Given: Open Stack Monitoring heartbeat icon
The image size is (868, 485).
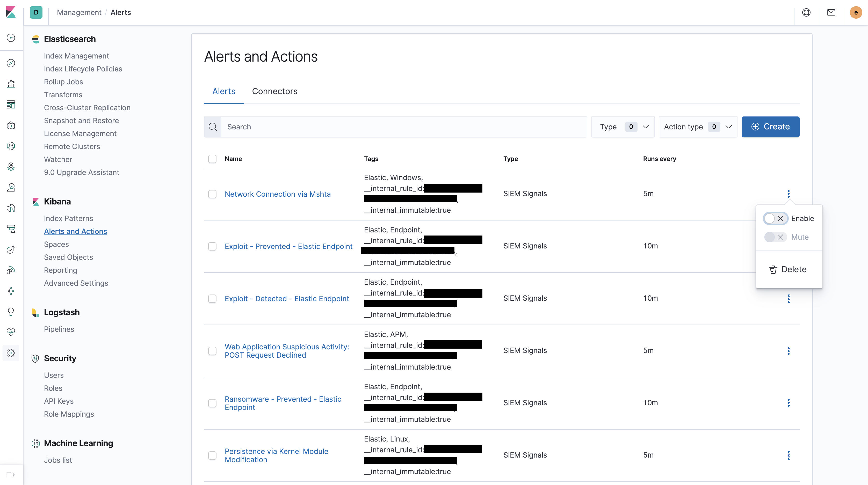Looking at the screenshot, I should (x=11, y=332).
